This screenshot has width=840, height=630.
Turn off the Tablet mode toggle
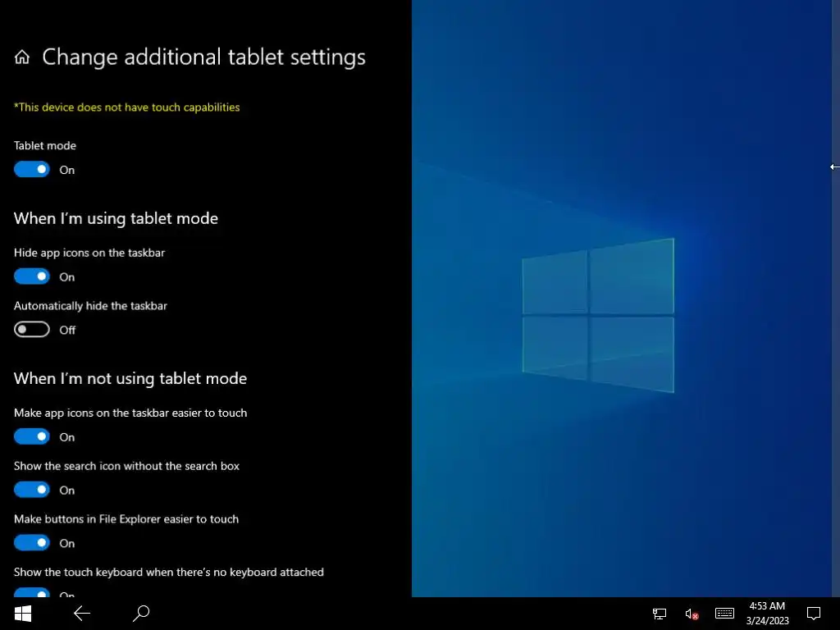click(32, 169)
